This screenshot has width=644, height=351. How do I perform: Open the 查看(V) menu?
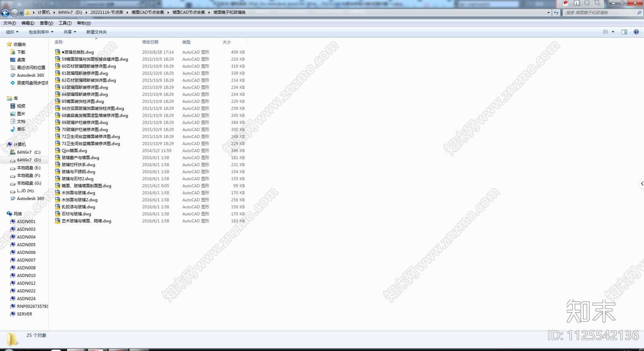click(x=46, y=23)
